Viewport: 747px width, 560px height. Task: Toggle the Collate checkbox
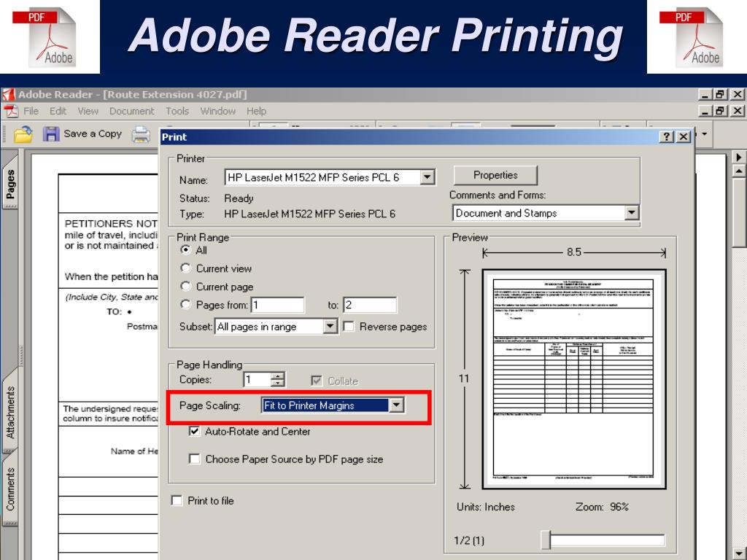pos(317,381)
